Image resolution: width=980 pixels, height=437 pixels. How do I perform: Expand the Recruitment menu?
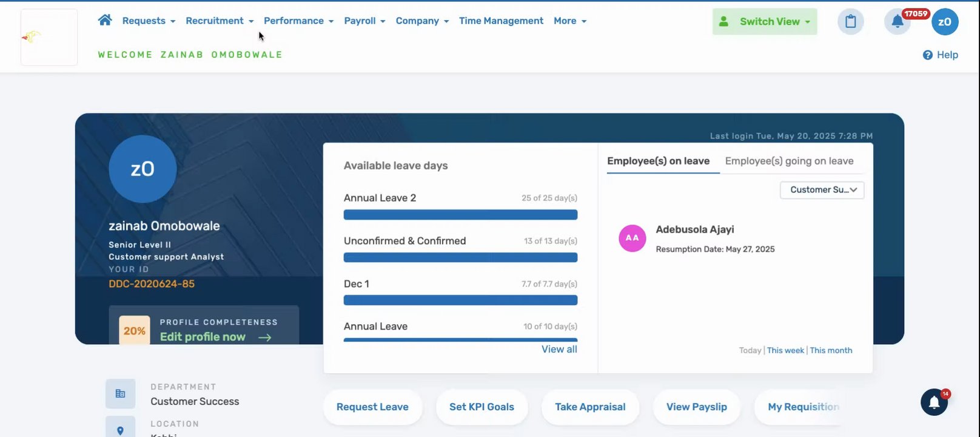pos(220,21)
